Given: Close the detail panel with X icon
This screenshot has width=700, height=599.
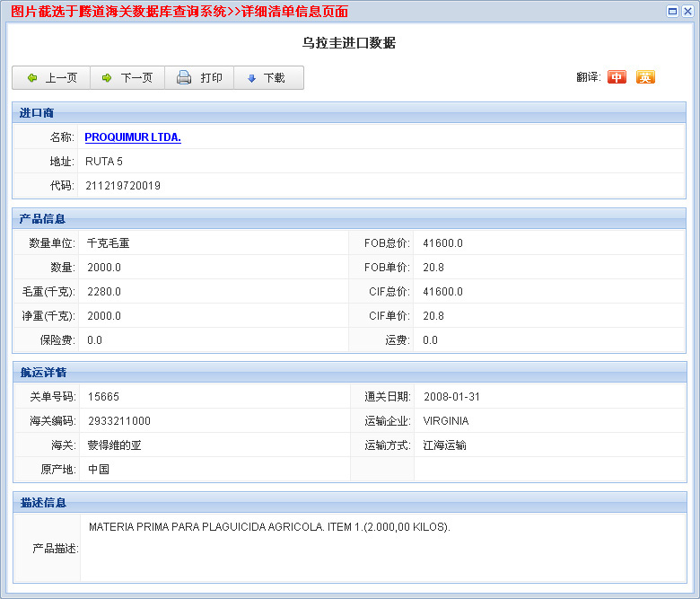Looking at the screenshot, I should [x=687, y=11].
